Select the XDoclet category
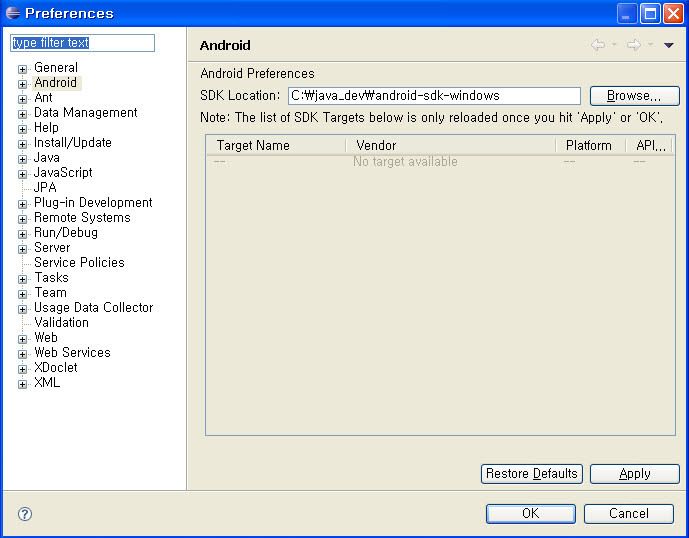The width and height of the screenshot is (689, 538). coord(56,367)
